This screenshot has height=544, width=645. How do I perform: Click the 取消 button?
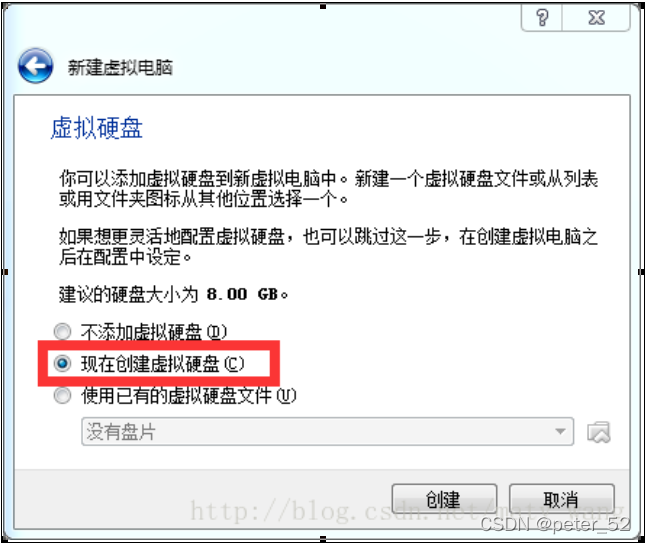pos(561,499)
